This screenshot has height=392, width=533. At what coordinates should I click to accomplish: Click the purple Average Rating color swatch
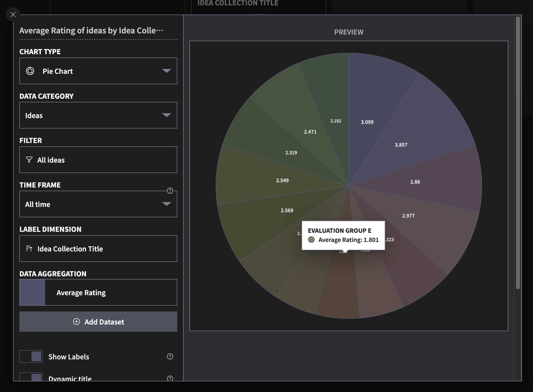(32, 293)
